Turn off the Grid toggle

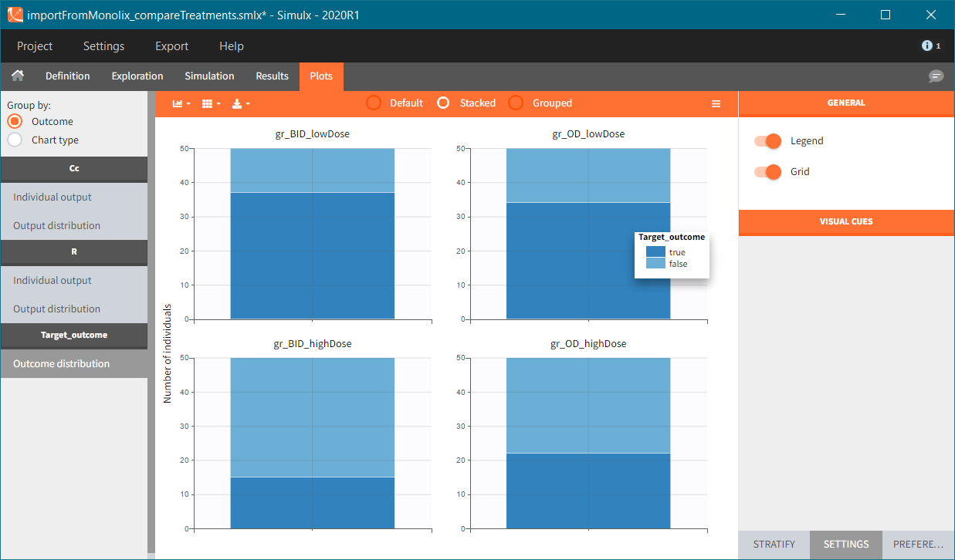pyautogui.click(x=767, y=171)
